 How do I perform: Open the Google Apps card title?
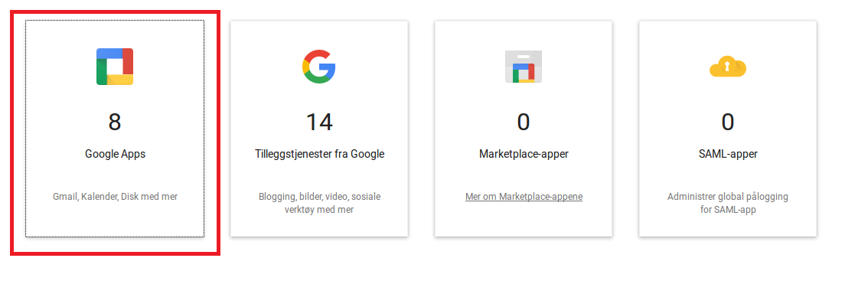(115, 154)
